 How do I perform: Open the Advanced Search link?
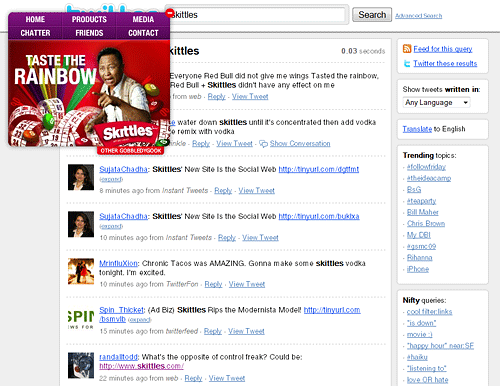(419, 16)
